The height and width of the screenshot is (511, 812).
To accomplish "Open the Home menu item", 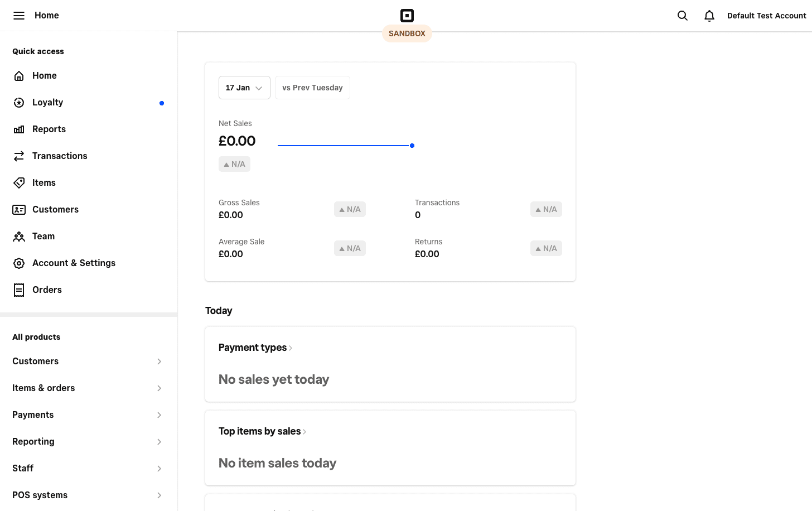I will point(44,75).
